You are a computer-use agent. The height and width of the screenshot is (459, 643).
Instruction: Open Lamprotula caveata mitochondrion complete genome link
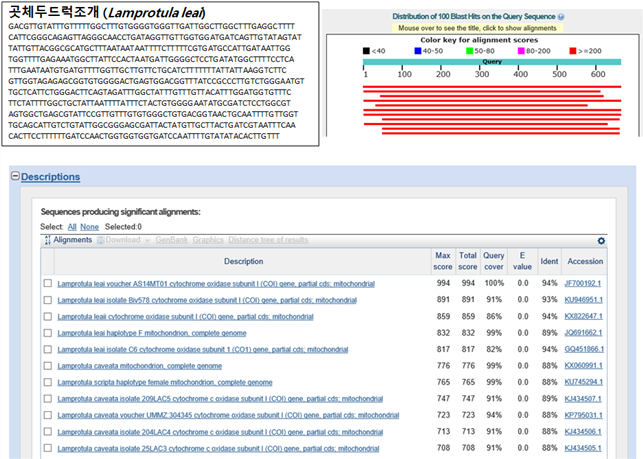click(139, 366)
